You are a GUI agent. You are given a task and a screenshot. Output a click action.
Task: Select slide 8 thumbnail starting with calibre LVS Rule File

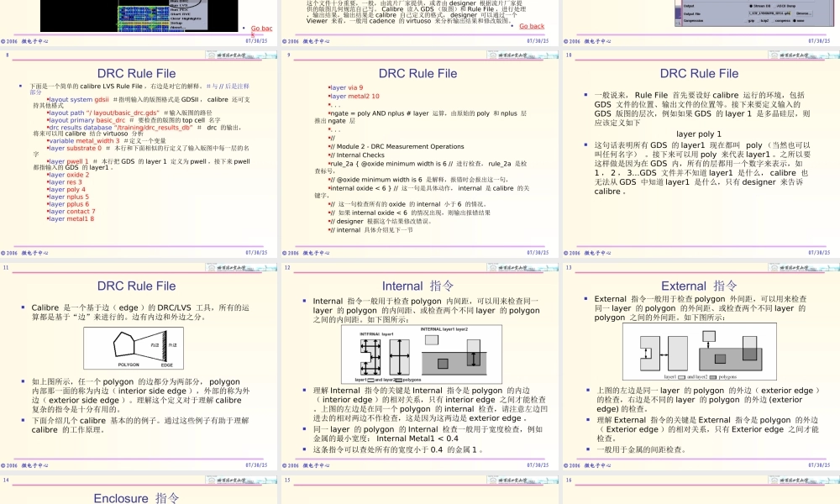(139, 153)
